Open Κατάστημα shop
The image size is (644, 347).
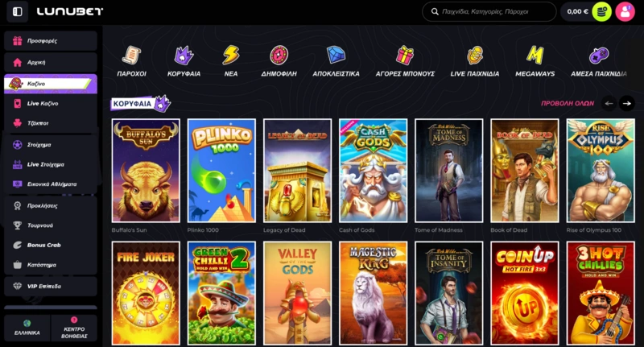pos(51,265)
